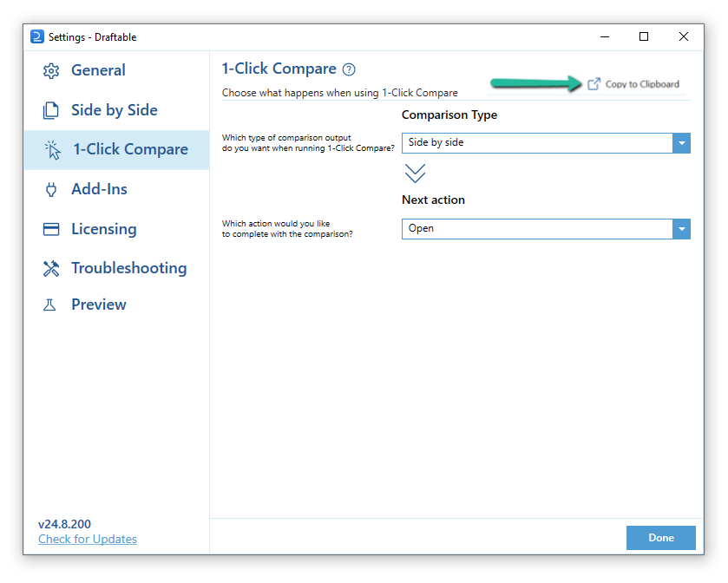
Task: Click 'Which action would you like' label
Action: 287,229
